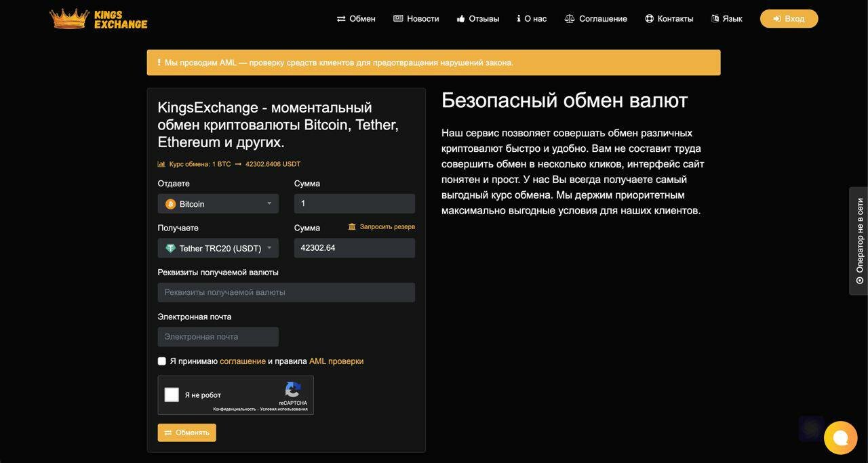The height and width of the screenshot is (463, 868).
Task: Expand the Bitcoin Отдаете currency dropdown
Action: click(218, 203)
